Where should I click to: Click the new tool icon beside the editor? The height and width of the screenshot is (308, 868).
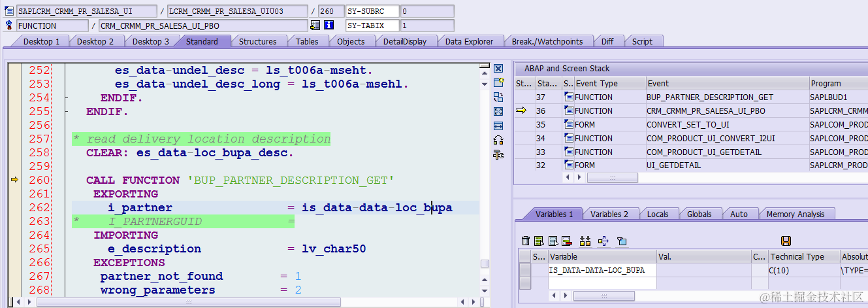498,83
